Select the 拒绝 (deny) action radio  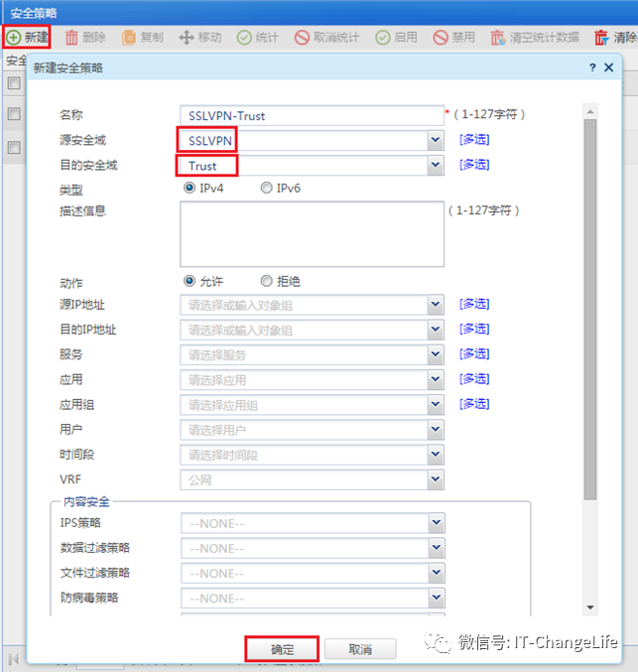[x=267, y=281]
